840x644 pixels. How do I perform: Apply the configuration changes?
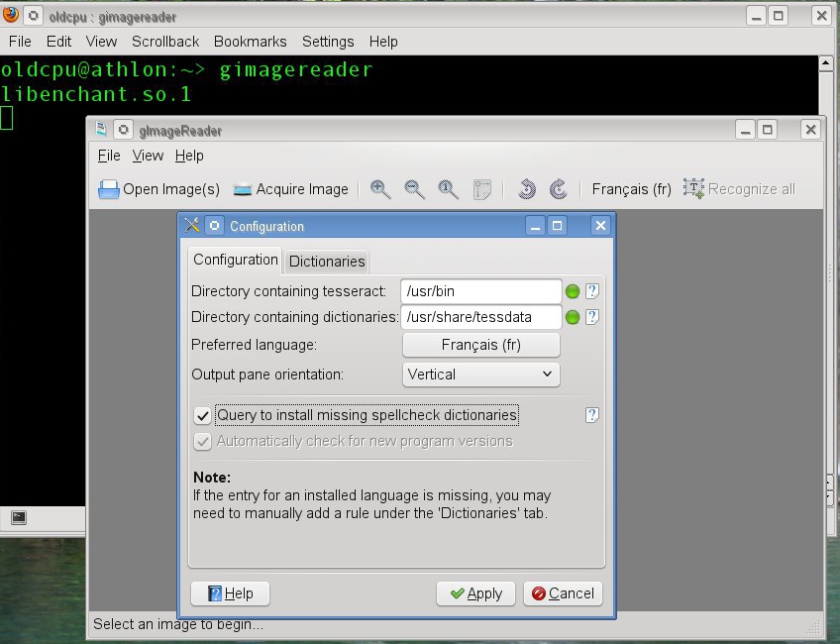475,593
